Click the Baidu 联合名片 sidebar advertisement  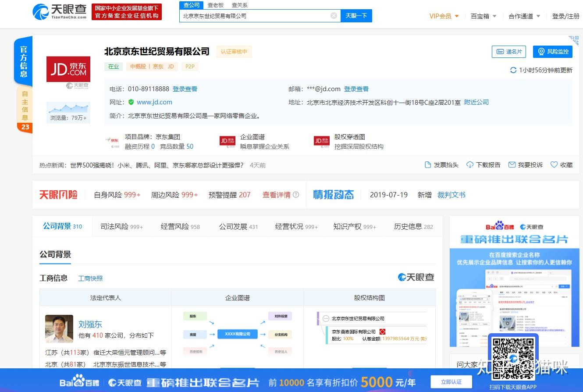(514, 281)
